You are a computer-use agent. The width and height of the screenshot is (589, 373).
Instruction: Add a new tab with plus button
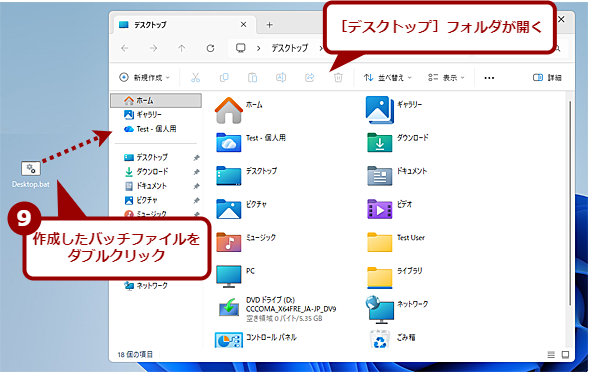269,25
